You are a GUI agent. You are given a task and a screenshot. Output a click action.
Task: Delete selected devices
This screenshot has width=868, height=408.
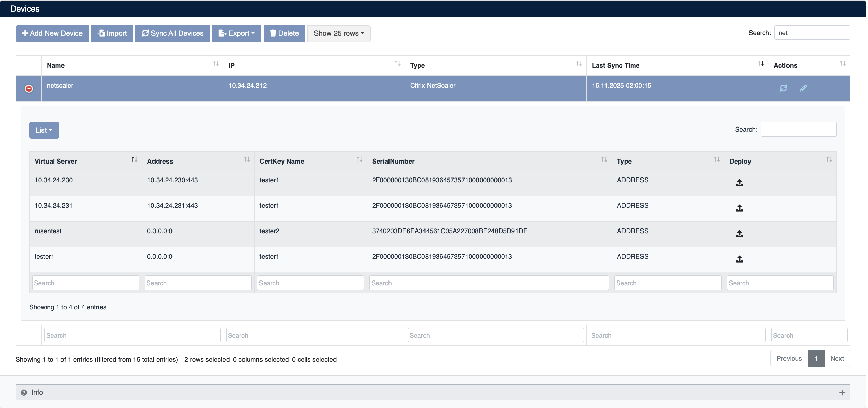coord(284,33)
